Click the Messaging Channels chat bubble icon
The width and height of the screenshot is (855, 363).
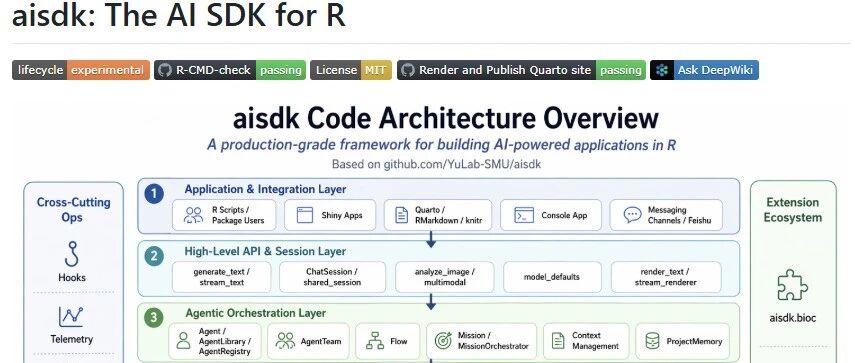[633, 215]
